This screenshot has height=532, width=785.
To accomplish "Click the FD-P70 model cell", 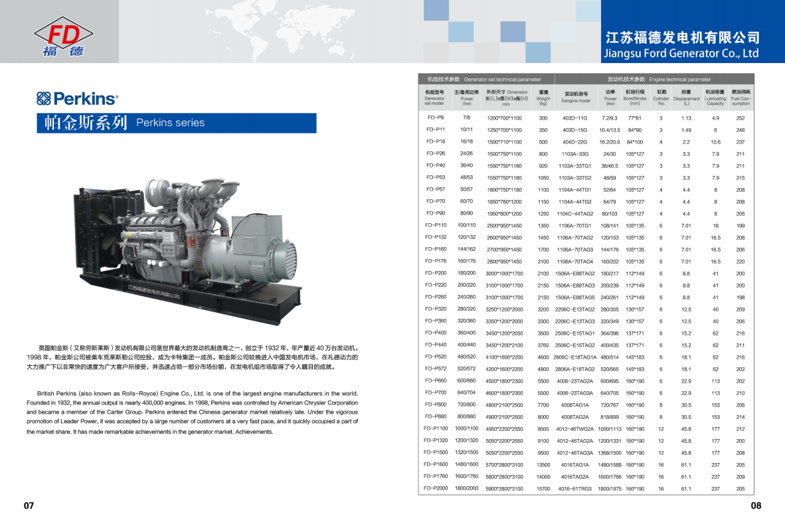I will pos(436,202).
